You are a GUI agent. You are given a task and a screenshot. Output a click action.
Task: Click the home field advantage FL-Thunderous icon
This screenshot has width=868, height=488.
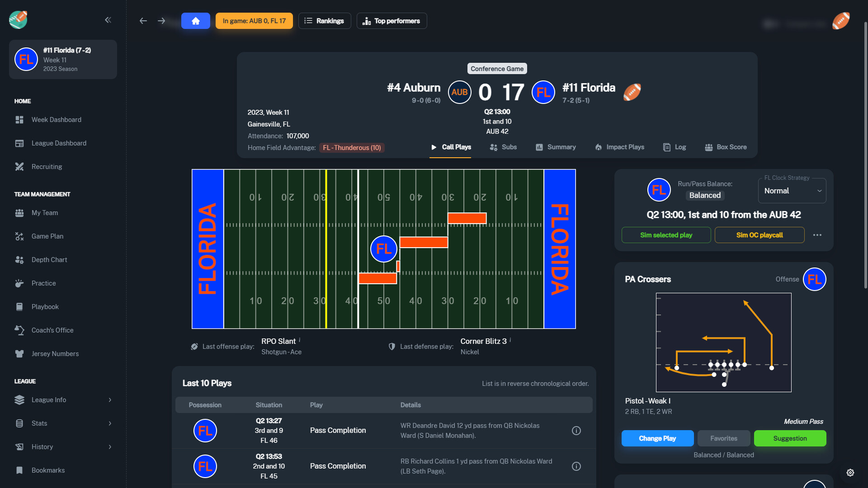pyautogui.click(x=350, y=148)
